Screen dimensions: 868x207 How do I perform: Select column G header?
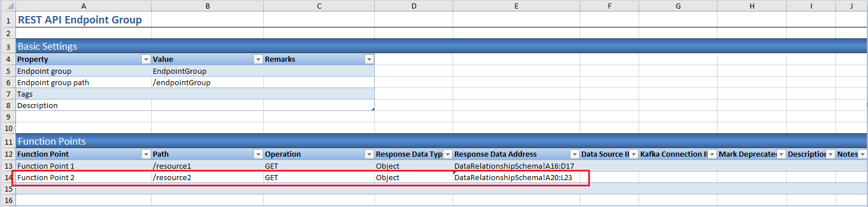tap(678, 6)
